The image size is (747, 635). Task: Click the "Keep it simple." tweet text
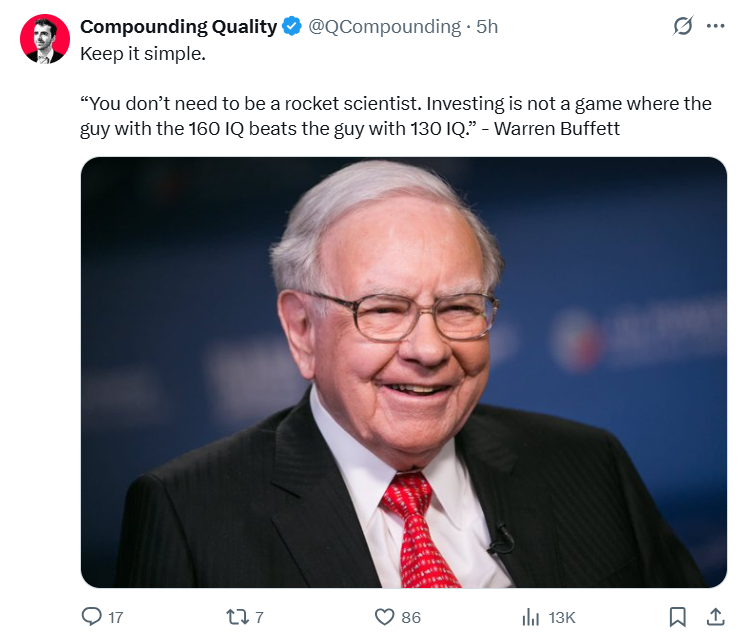(x=143, y=54)
